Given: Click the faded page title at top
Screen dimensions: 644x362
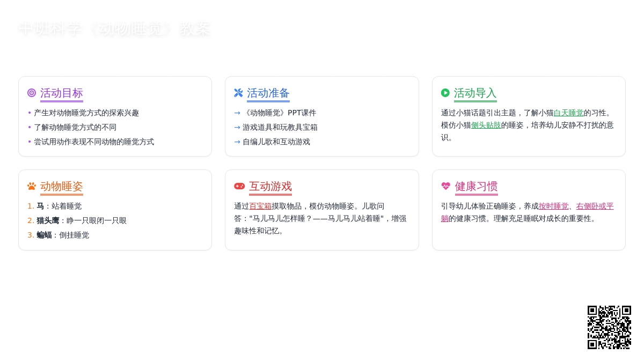Looking at the screenshot, I should (114, 29).
